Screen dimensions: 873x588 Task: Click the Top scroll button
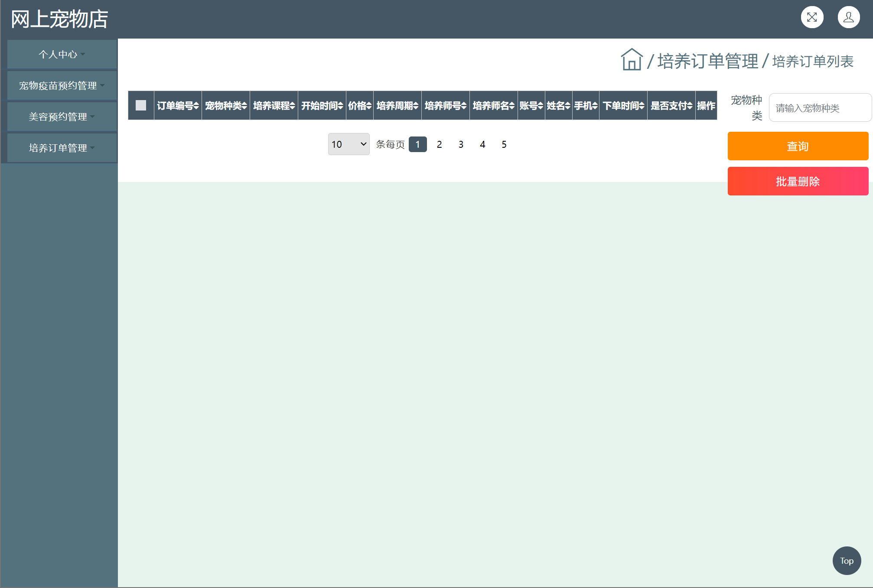coord(846,561)
